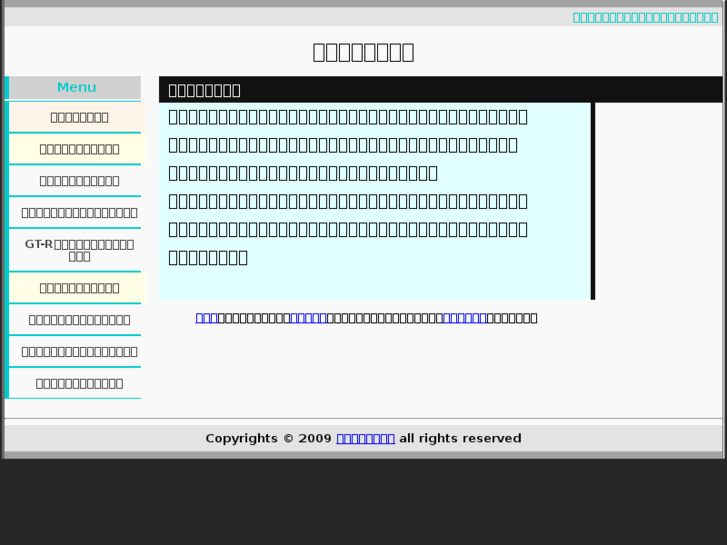Open the sidebar menu item starting with GT-R
Image resolution: width=727 pixels, height=545 pixels.
[79, 250]
